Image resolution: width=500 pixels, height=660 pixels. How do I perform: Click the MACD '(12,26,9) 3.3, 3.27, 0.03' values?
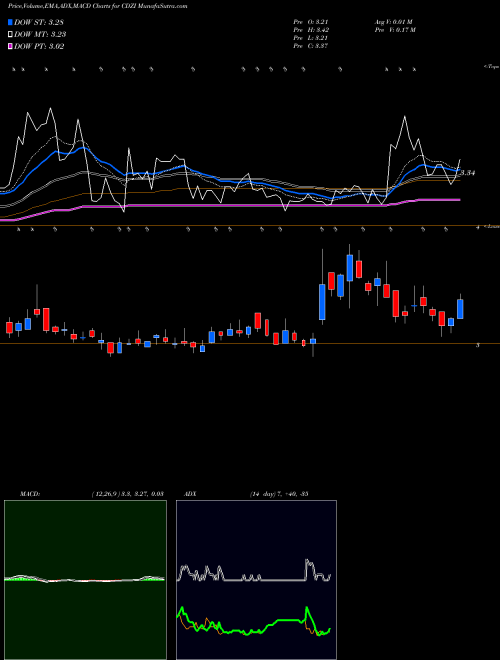[128, 494]
